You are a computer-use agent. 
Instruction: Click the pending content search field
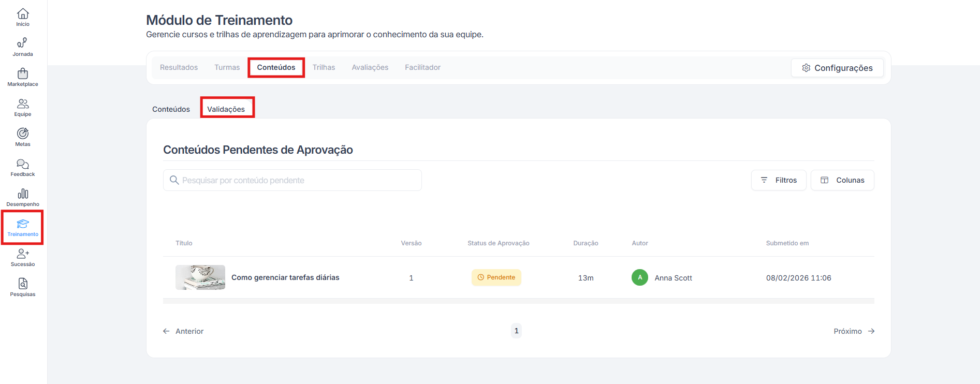click(292, 180)
